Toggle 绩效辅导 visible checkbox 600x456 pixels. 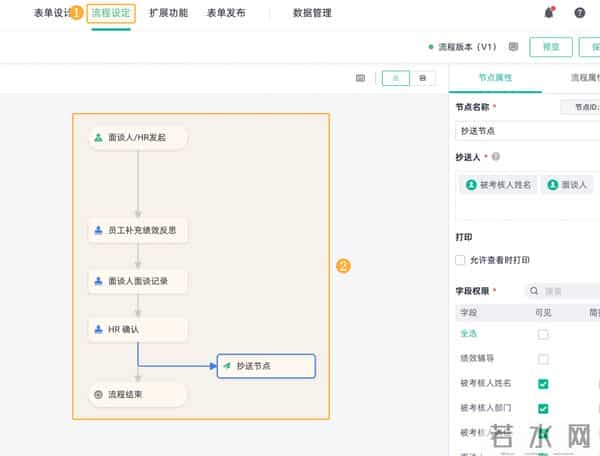[x=543, y=359]
